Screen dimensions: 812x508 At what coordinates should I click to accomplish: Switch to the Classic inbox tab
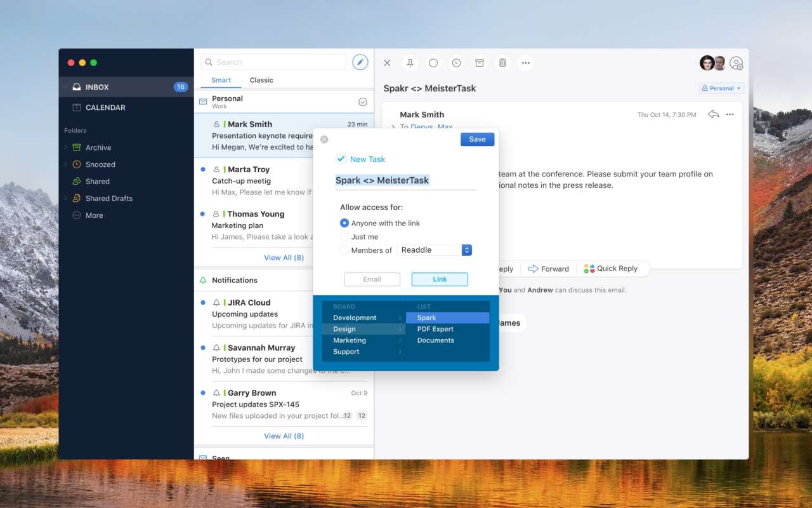pyautogui.click(x=261, y=80)
